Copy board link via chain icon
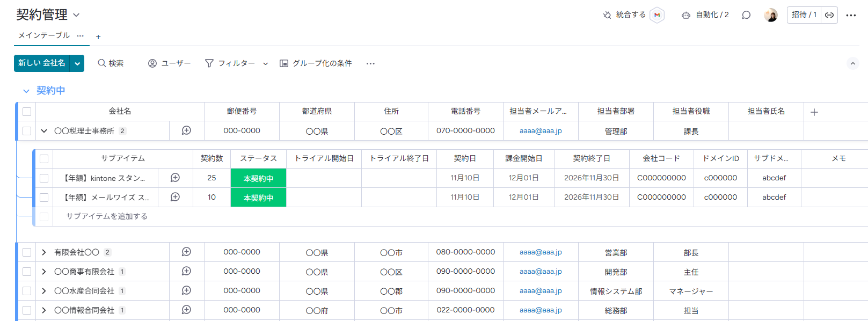 tap(829, 15)
